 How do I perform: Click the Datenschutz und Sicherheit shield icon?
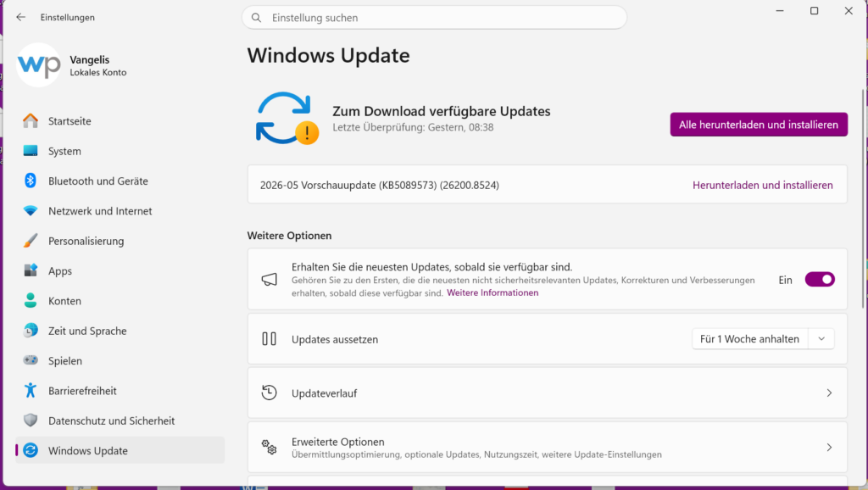pyautogui.click(x=31, y=420)
